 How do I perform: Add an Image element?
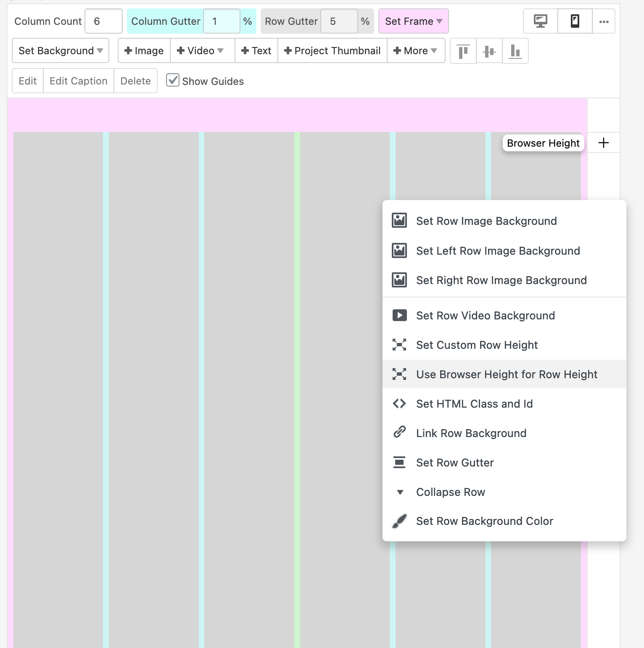tap(144, 51)
